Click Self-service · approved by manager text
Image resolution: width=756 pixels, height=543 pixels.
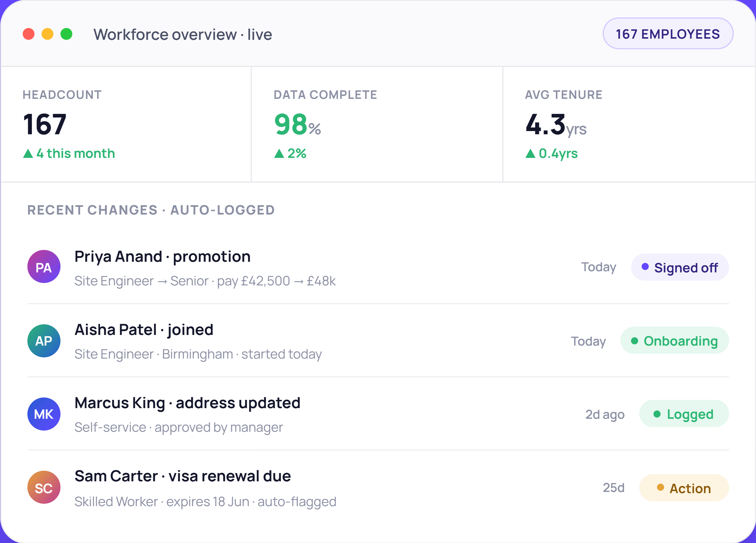pos(179,428)
